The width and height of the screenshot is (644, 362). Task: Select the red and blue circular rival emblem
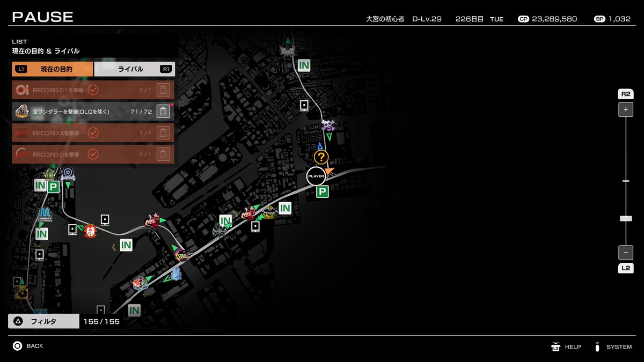click(140, 283)
